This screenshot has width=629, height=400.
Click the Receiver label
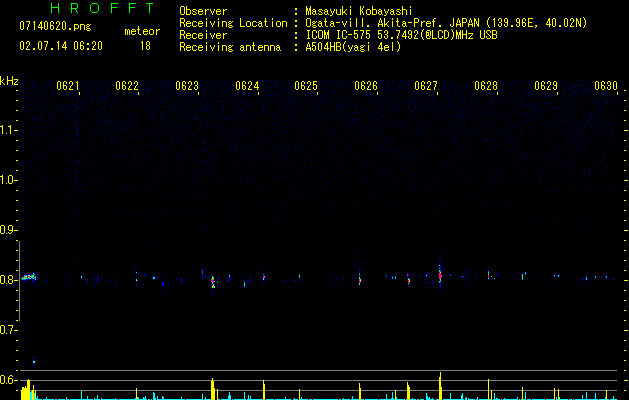[203, 35]
